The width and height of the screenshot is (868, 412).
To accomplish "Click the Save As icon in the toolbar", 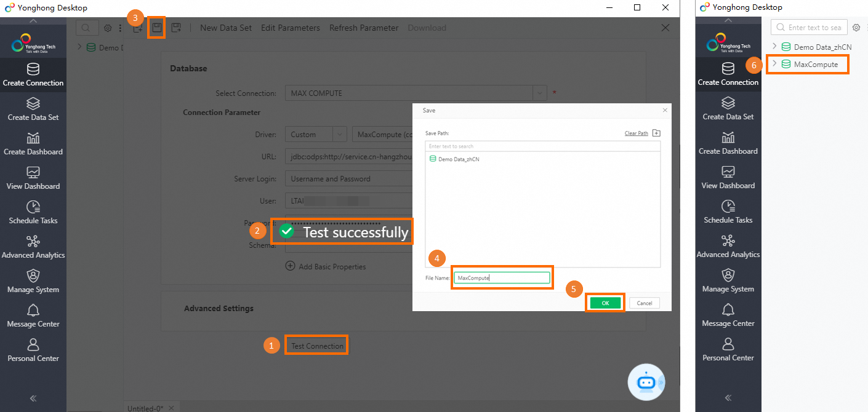I will pos(176,28).
